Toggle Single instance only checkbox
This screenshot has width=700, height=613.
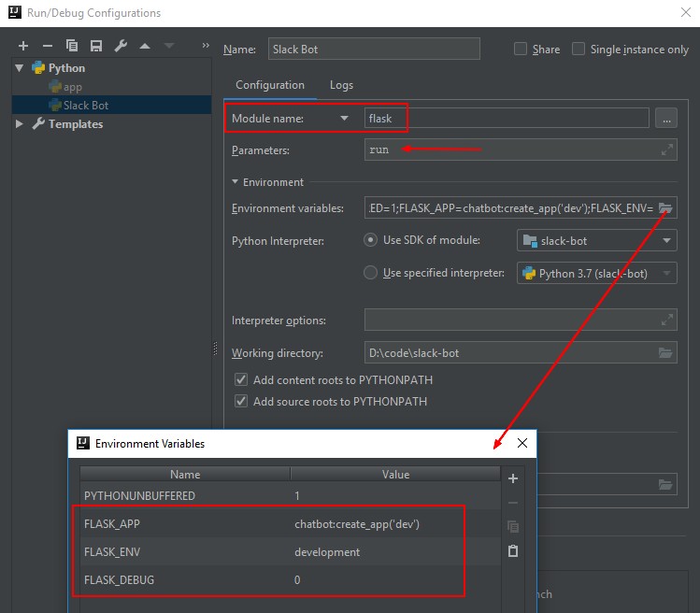[x=579, y=50]
